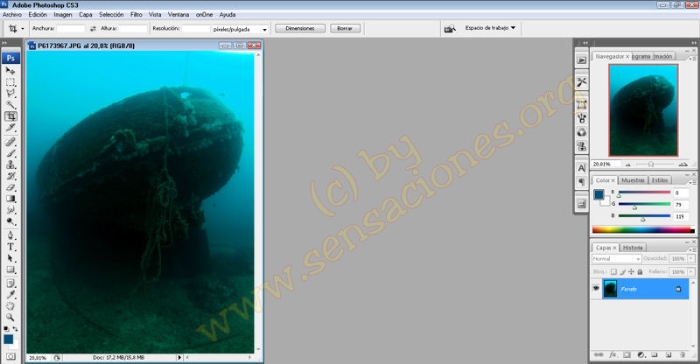
Task: Select the Magic Wand tool
Action: (x=11, y=105)
